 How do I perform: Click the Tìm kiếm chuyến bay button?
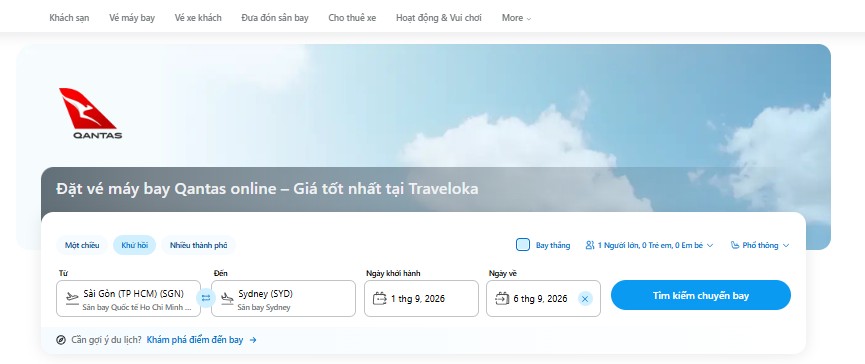[701, 295]
